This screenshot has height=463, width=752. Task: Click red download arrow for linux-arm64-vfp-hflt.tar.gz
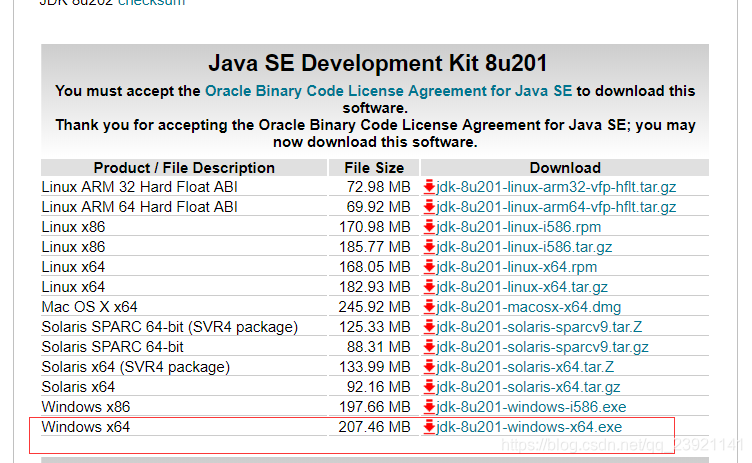coord(429,207)
